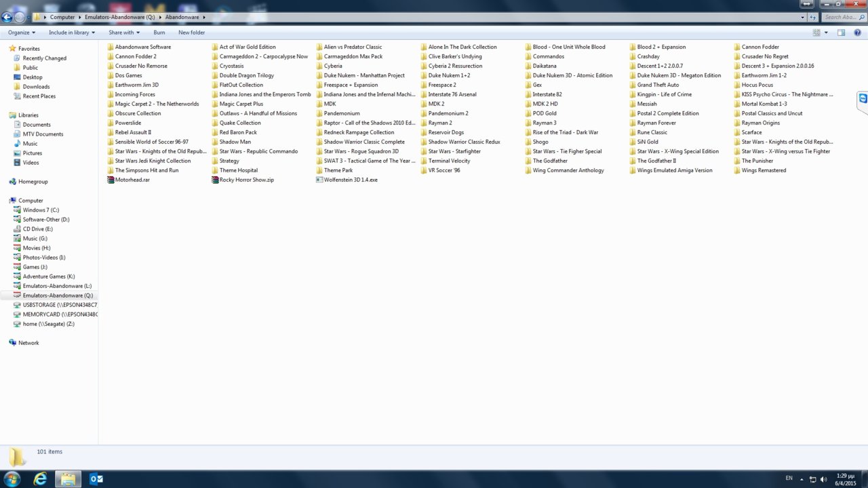The height and width of the screenshot is (488, 868).
Task: Select the Wing Commander Anthology folder
Action: coord(568,170)
